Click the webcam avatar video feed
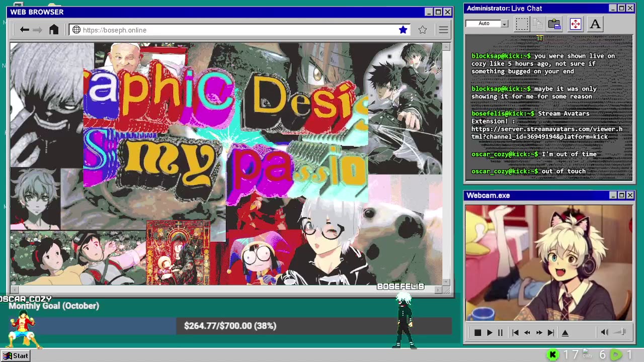644x362 pixels. 548,262
